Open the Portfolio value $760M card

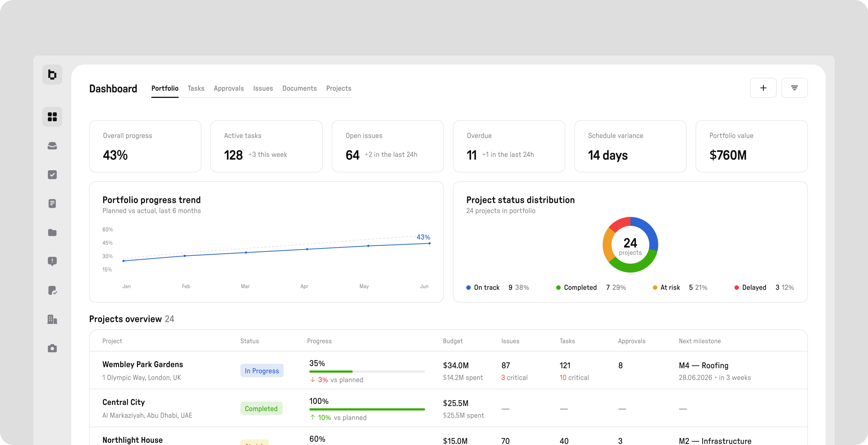[752, 146]
